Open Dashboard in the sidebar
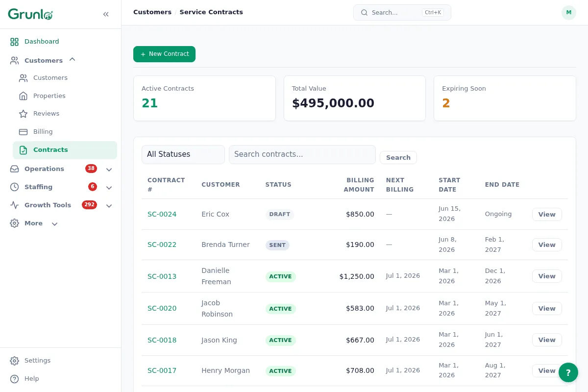The width and height of the screenshot is (588, 392). 61,42
